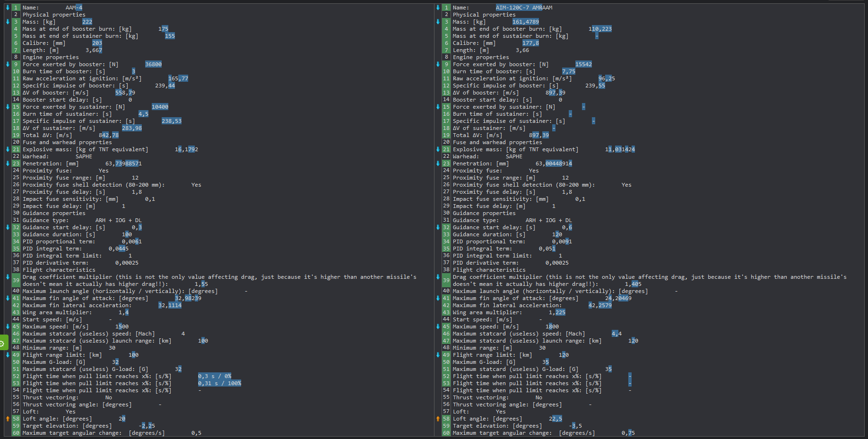Click blue arrow beside Penetration line in AAM-4 pane

point(8,164)
